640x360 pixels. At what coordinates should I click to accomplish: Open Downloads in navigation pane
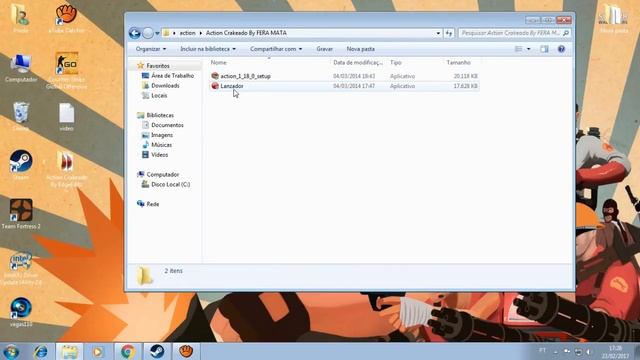coord(165,86)
